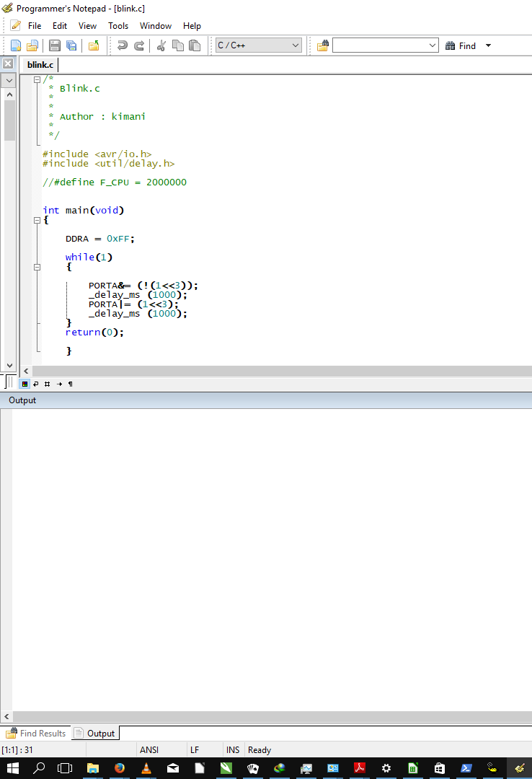Open the Solitaire cards taskbar icon
This screenshot has height=779, width=532.
coord(253,768)
